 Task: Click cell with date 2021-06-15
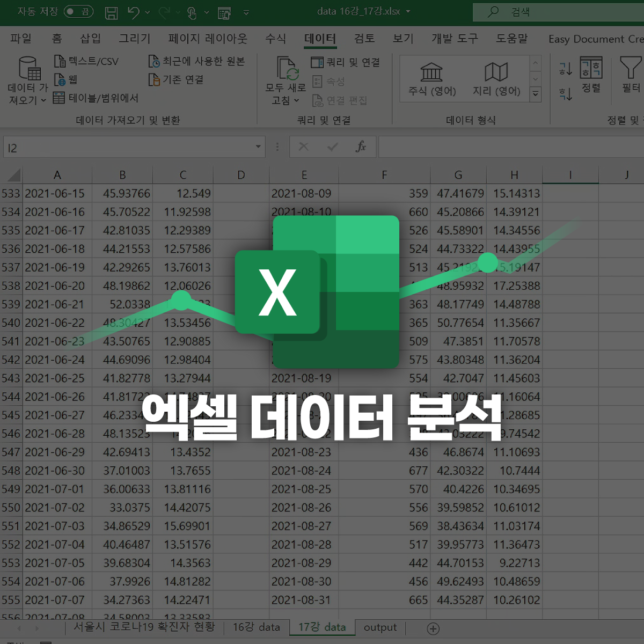coord(57,194)
